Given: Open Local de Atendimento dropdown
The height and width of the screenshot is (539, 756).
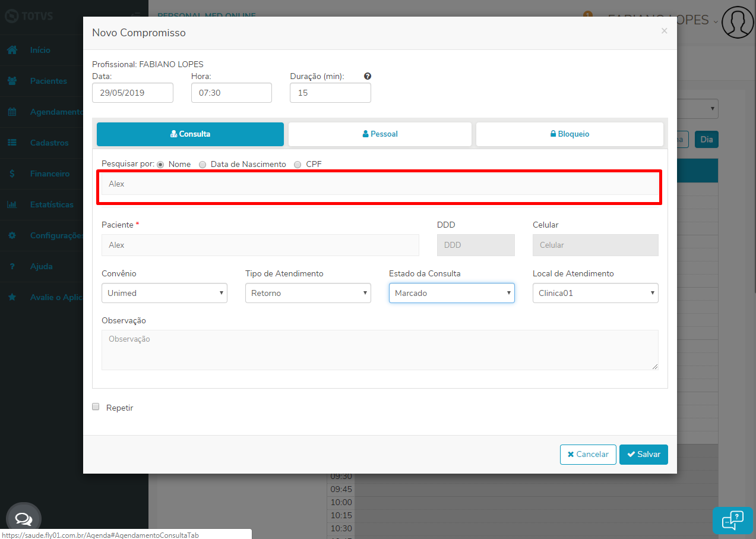Looking at the screenshot, I should [x=596, y=293].
